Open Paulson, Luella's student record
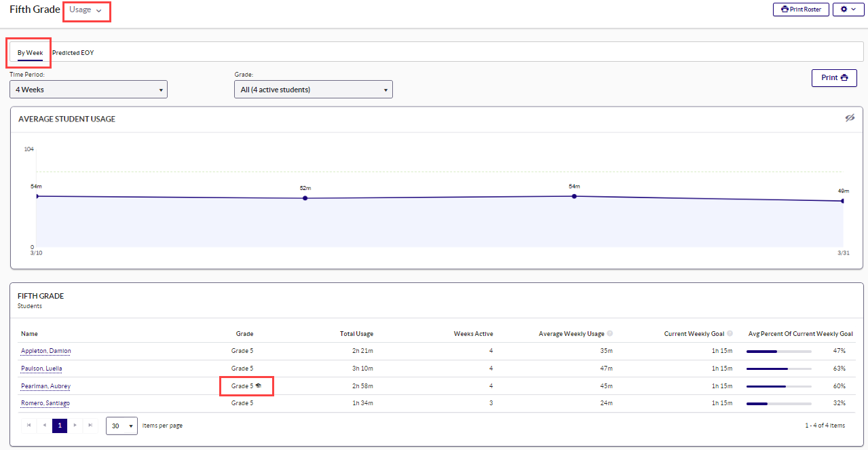The height and width of the screenshot is (450, 868). click(42, 369)
